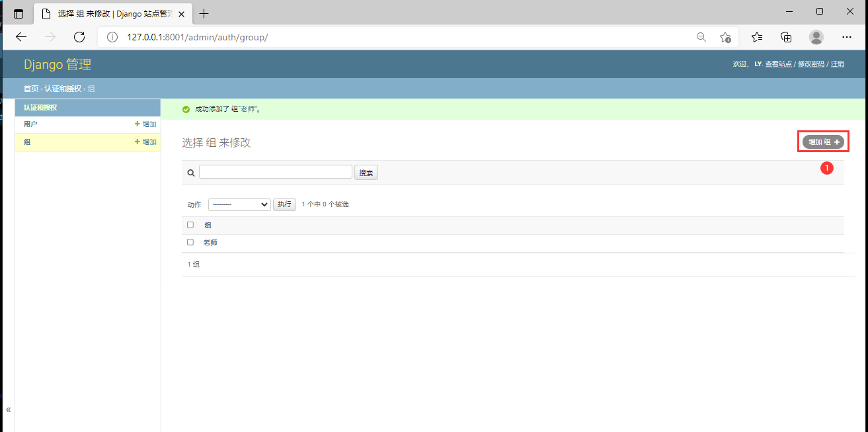Open the 认证和授权 sidebar heading
Screen dimensions: 868x432
point(40,107)
